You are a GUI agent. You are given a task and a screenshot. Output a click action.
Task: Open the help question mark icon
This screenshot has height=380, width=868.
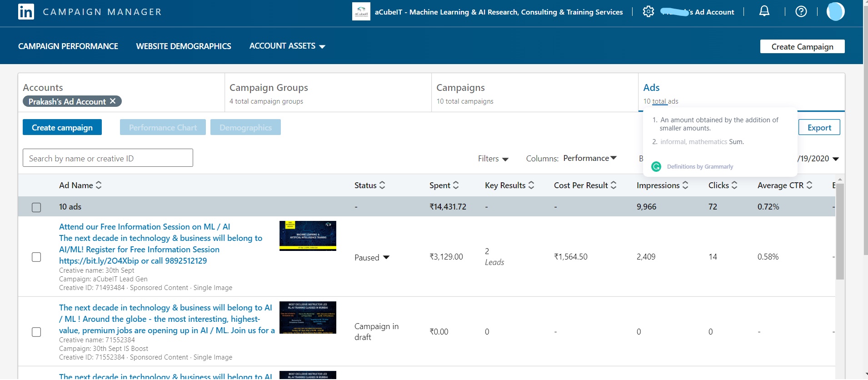(x=801, y=11)
